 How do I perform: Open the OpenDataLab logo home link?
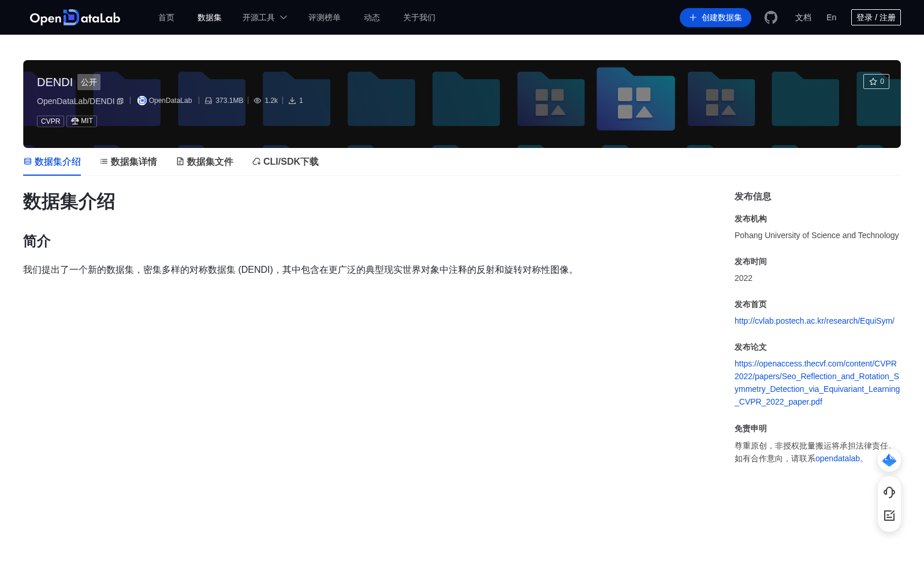tap(75, 17)
